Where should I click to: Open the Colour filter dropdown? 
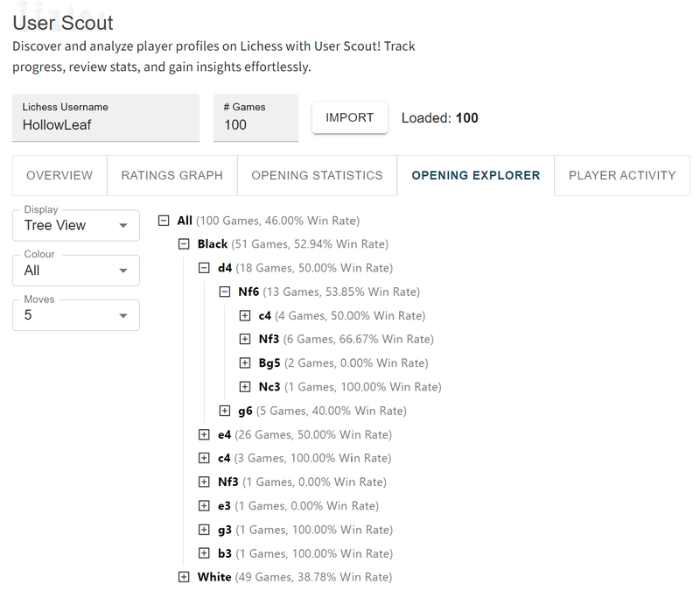tap(75, 271)
